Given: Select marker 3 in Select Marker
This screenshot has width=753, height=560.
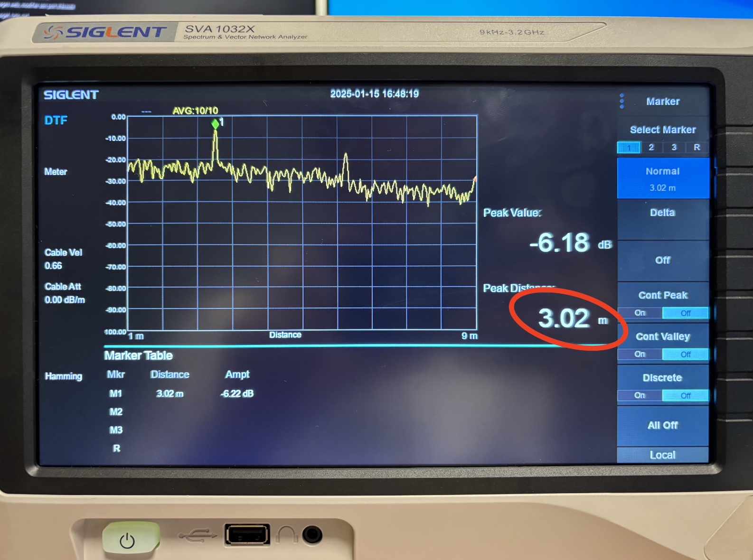Looking at the screenshot, I should [674, 148].
